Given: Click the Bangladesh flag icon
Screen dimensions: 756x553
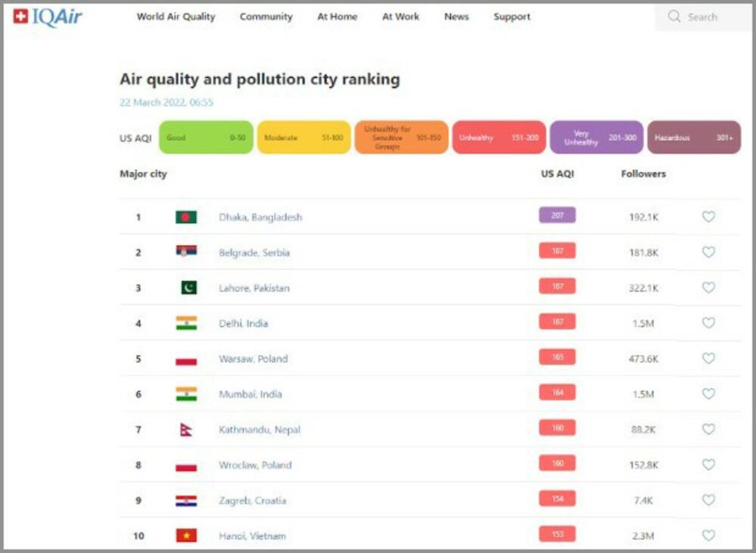Looking at the screenshot, I should point(186,217).
